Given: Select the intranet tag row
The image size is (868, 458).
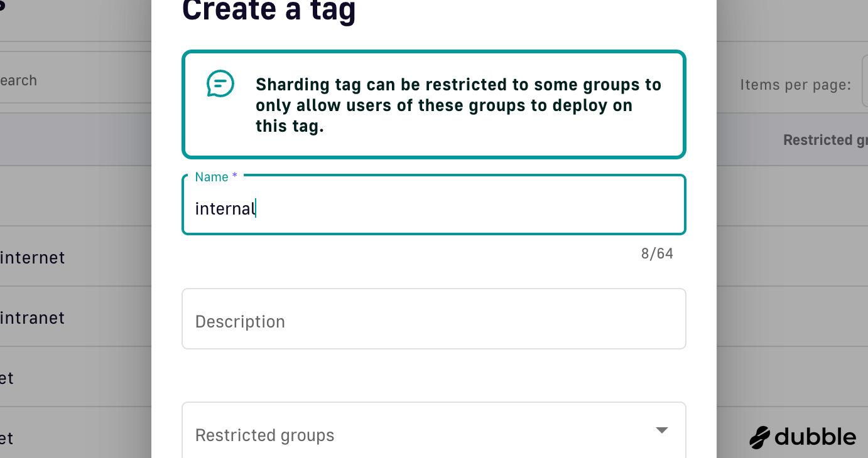Looking at the screenshot, I should 75,318.
